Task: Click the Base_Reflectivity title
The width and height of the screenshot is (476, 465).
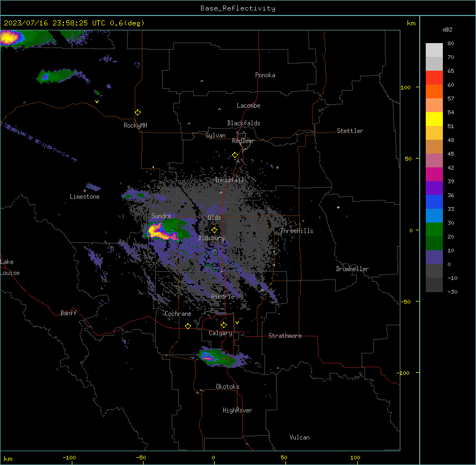Action: (x=238, y=8)
